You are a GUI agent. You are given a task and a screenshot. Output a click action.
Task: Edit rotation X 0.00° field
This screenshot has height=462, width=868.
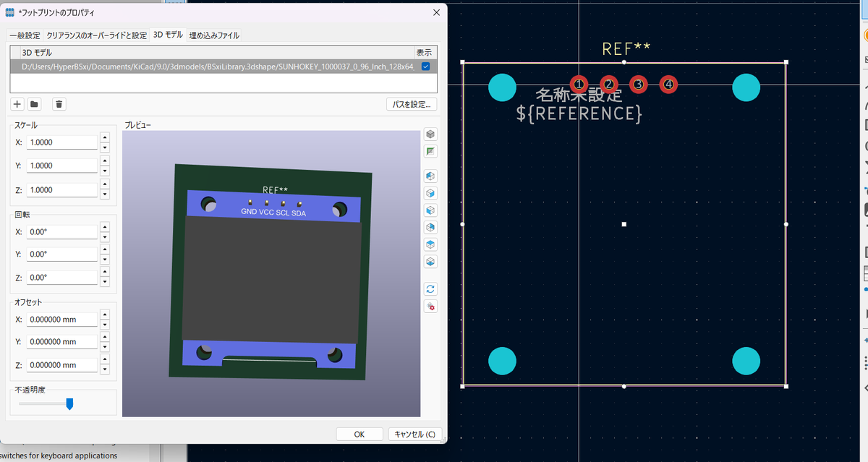[62, 232]
